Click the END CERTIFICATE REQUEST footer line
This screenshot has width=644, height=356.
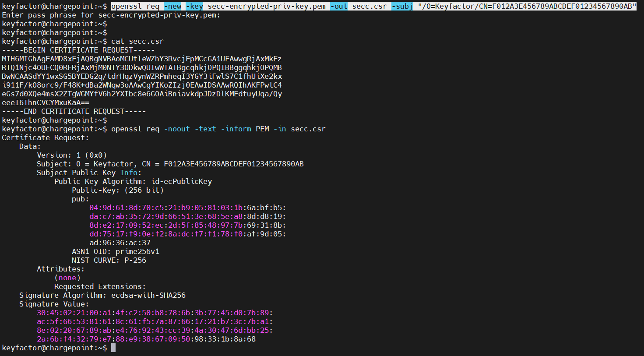pyautogui.click(x=74, y=111)
